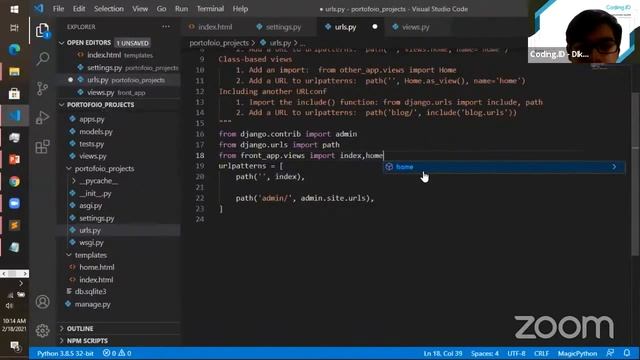This screenshot has width=640, height=360.
Task: Collapse the Open Editors section
Action: tap(88, 42)
